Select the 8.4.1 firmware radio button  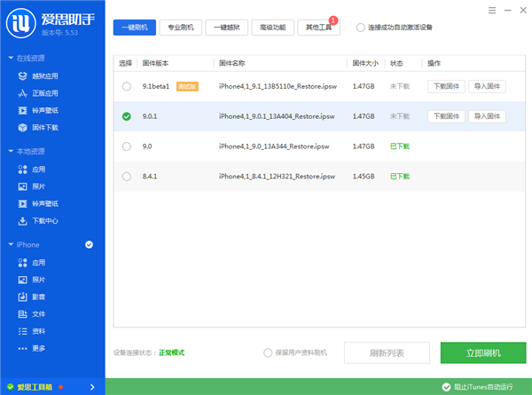[127, 177]
